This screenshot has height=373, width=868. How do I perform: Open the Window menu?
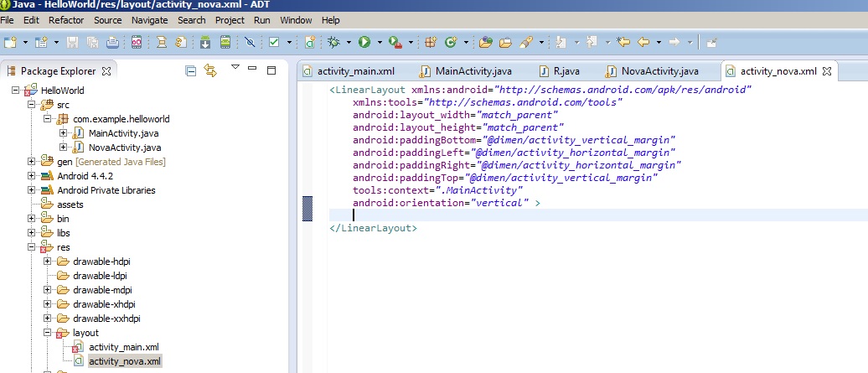tap(296, 20)
